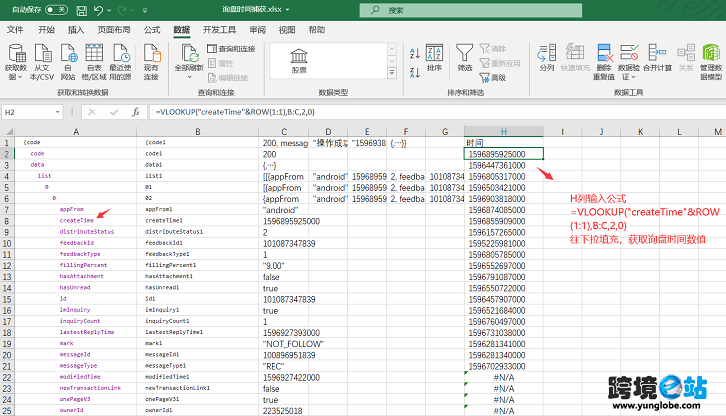Click the 清除 filter button

pos(493,49)
